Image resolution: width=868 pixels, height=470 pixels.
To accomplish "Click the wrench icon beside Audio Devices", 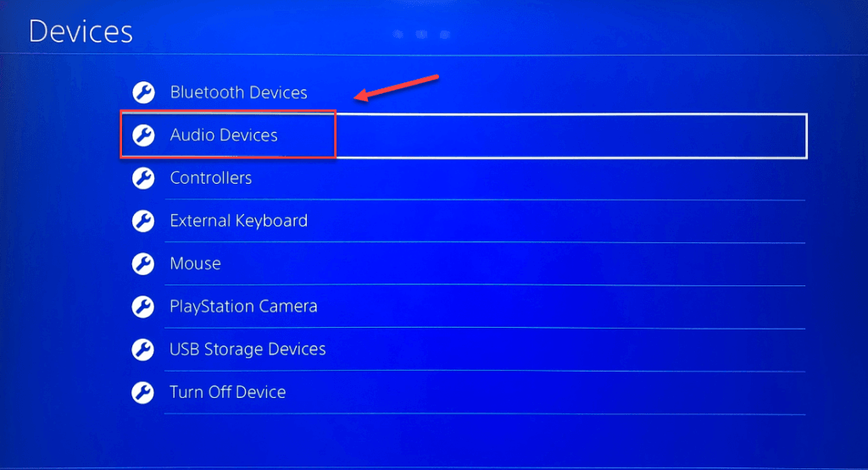I will pyautogui.click(x=143, y=135).
